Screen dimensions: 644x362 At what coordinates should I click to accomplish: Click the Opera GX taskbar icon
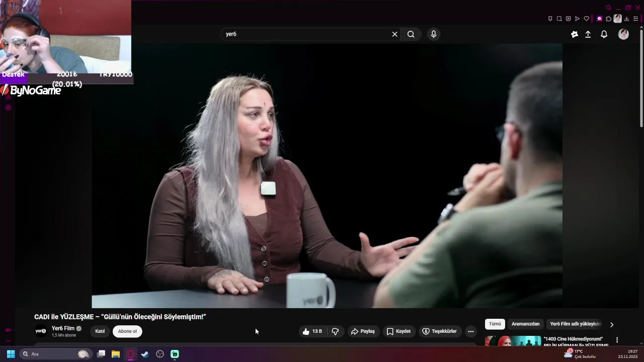pos(130,354)
